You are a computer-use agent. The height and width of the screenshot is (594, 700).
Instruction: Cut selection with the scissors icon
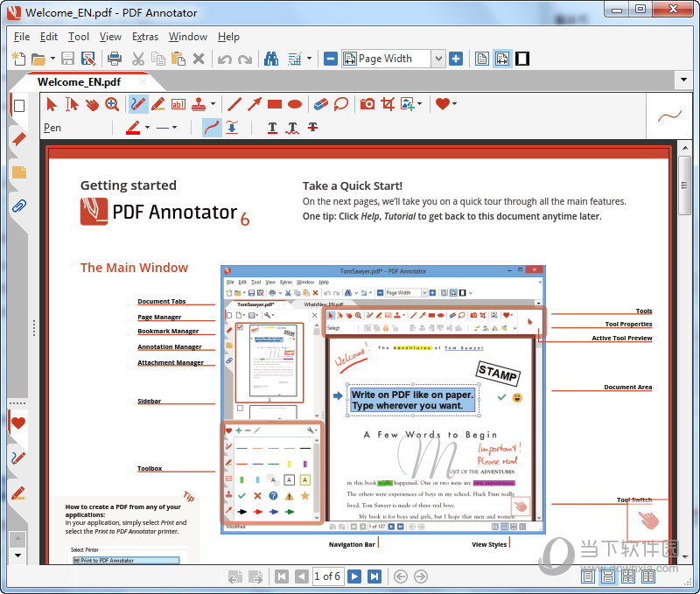click(x=138, y=59)
